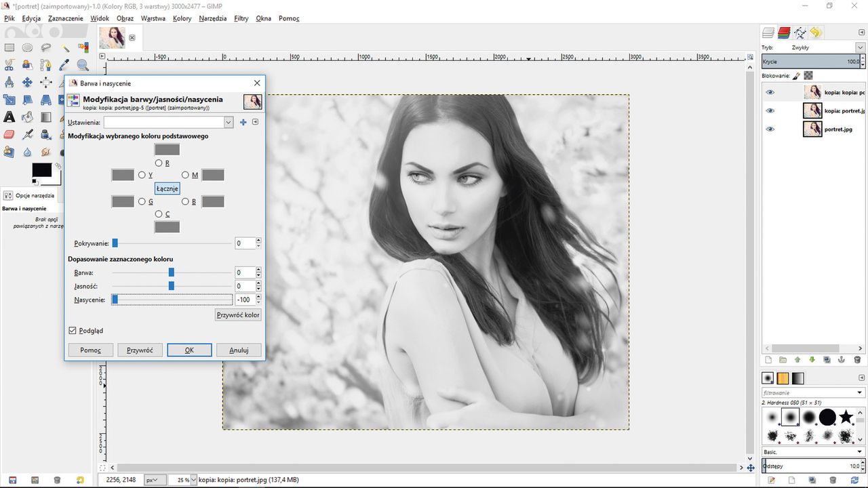Open the Basic brush tag dropdown
The height and width of the screenshot is (488, 868).
859,451
